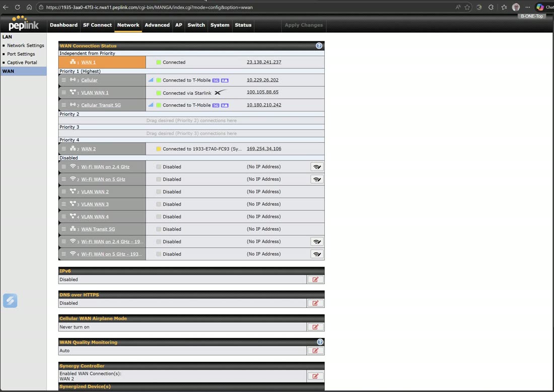Go back with browser back arrow
The image size is (554, 392).
pyautogui.click(x=6, y=7)
